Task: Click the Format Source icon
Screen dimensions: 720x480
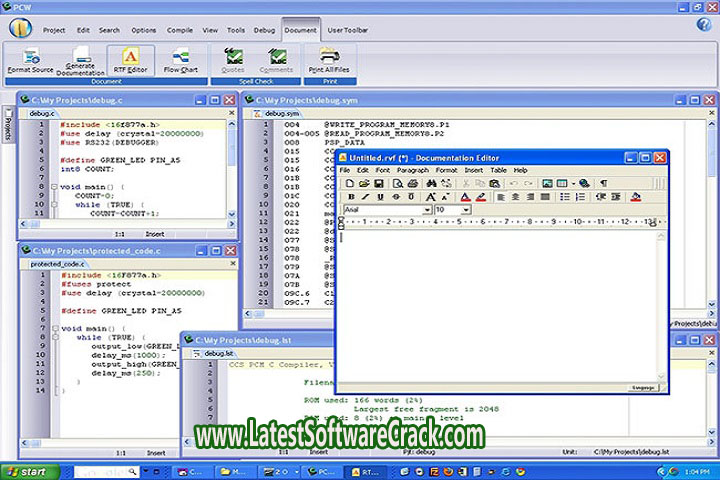Action: point(31,57)
